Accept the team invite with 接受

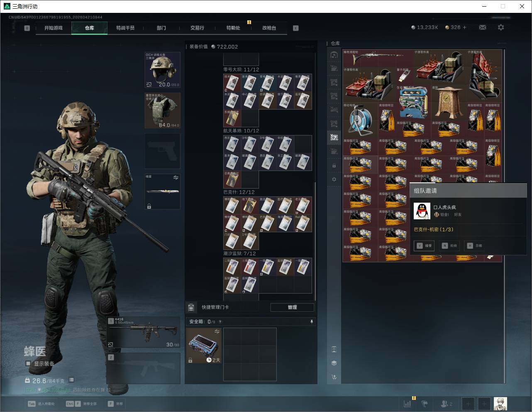424,245
